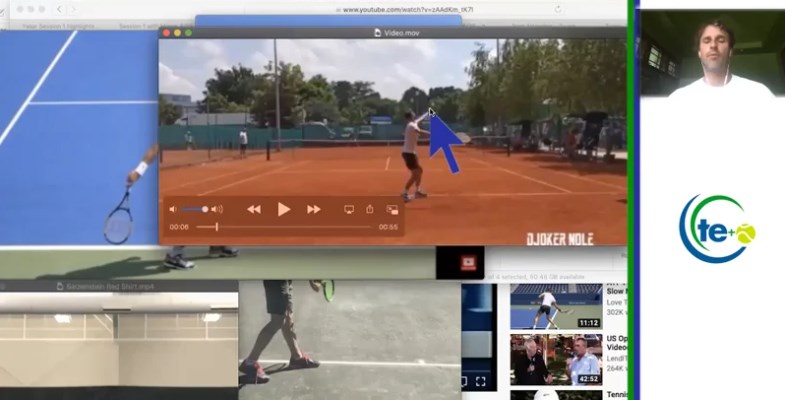Rewind the Video.mov clip
Viewport: 785px width, 400px height.
click(x=254, y=209)
